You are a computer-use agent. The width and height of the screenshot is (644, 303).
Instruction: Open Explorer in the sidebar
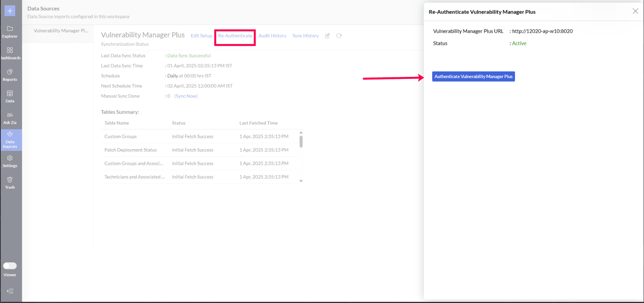click(x=10, y=32)
